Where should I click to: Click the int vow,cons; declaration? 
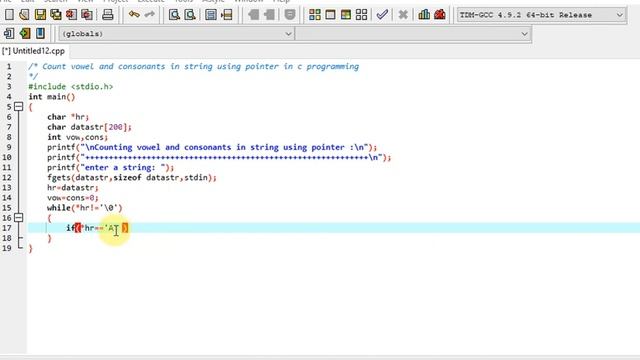tap(77, 137)
